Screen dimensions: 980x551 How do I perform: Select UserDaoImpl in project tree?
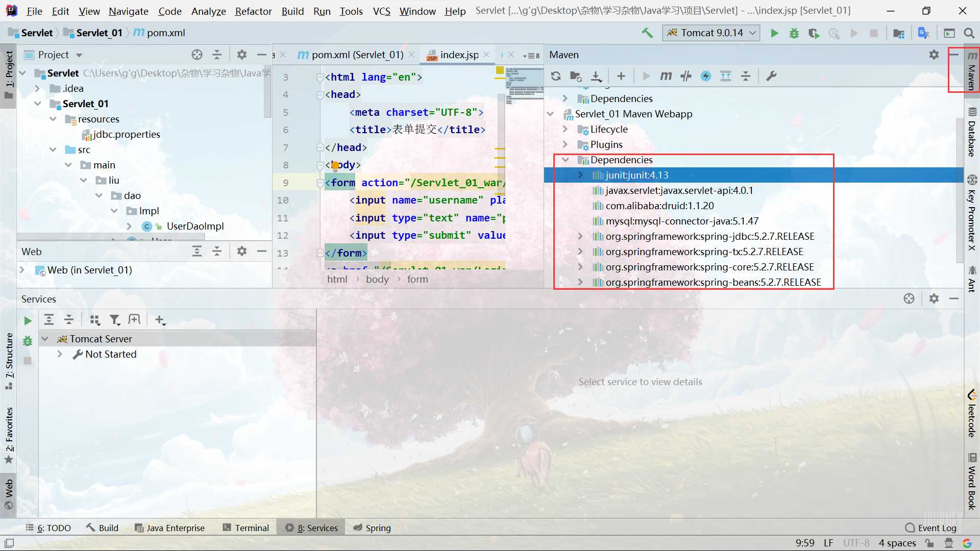195,226
